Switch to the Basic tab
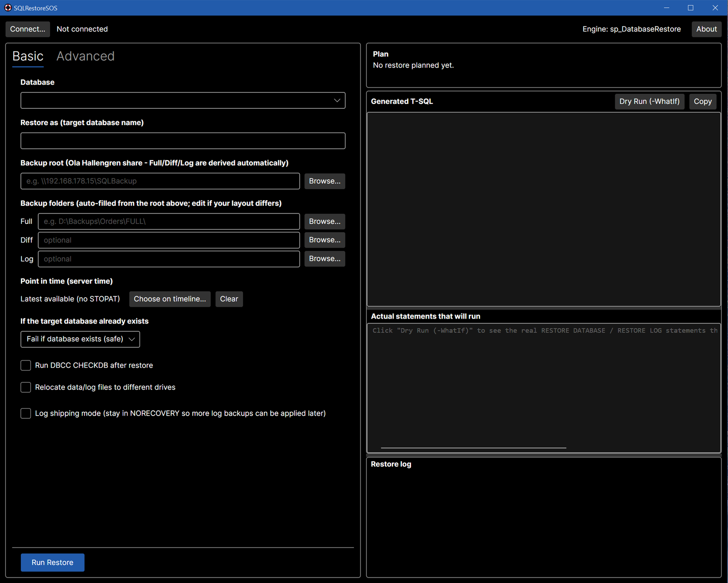Viewport: 728px width, 583px height. (x=28, y=56)
